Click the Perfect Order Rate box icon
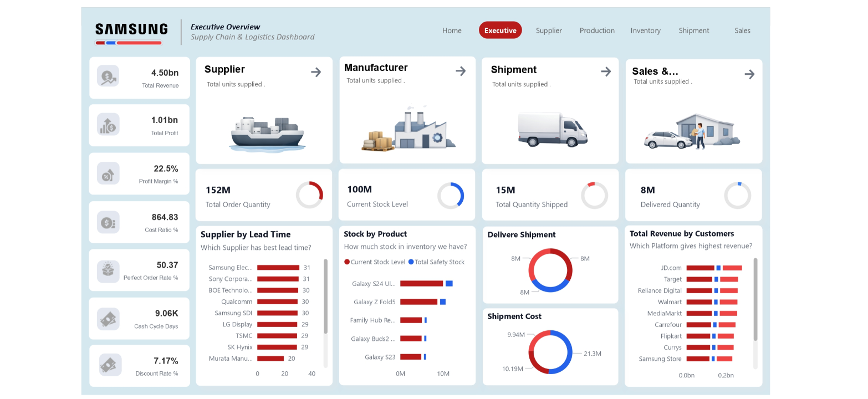Image resolution: width=868 pixels, height=399 pixels. 108,271
